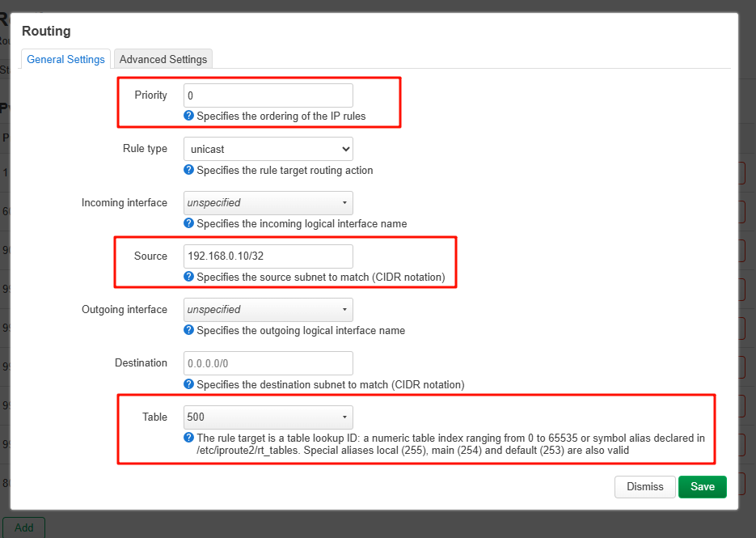This screenshot has width=756, height=538.
Task: Click into the Destination input field
Action: (x=268, y=363)
